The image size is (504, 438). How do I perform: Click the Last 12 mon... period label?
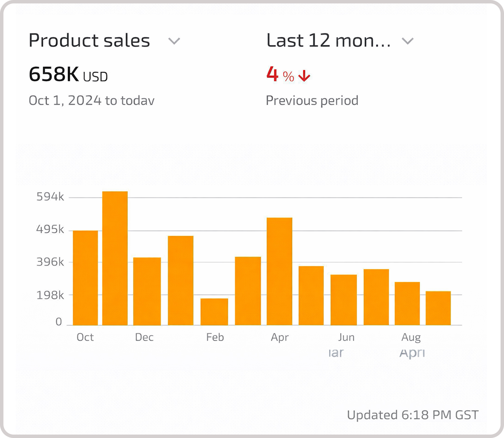pos(328,40)
